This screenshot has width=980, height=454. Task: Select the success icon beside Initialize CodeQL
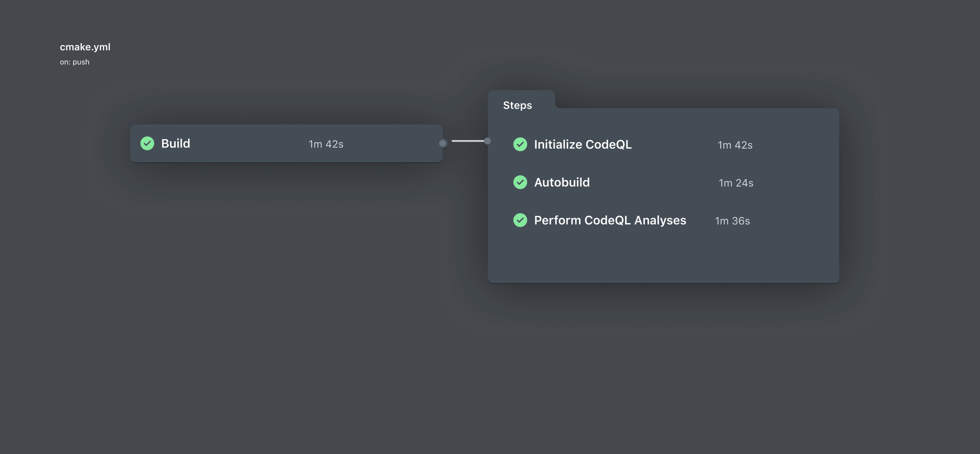click(x=520, y=144)
